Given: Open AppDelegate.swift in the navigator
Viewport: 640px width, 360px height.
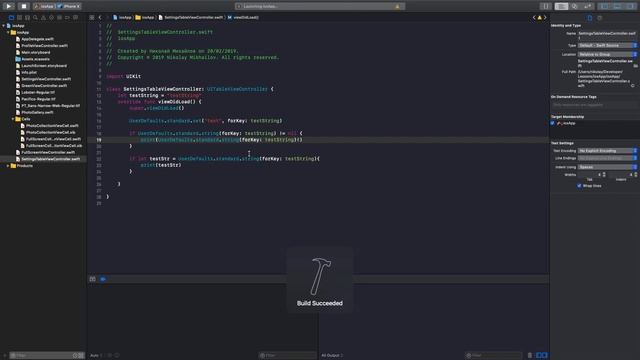Looking at the screenshot, I should tap(37, 39).
